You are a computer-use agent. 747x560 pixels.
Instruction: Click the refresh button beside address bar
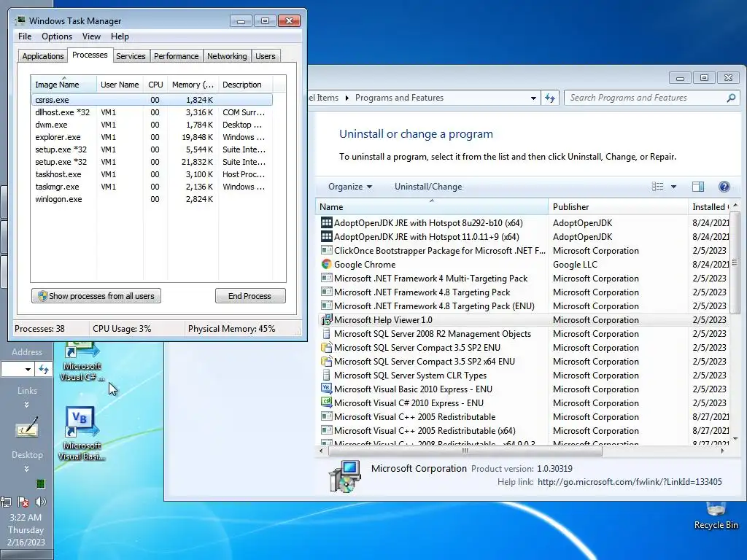(550, 98)
